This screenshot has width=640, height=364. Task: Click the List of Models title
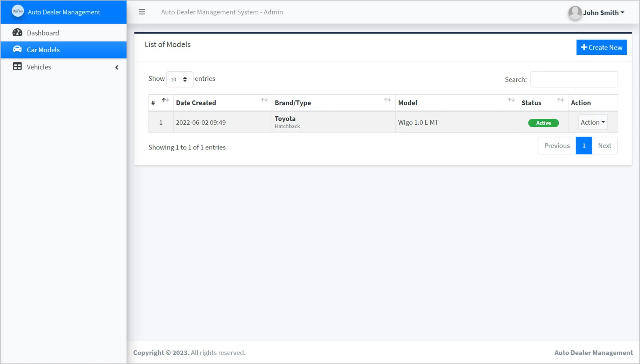tap(168, 44)
